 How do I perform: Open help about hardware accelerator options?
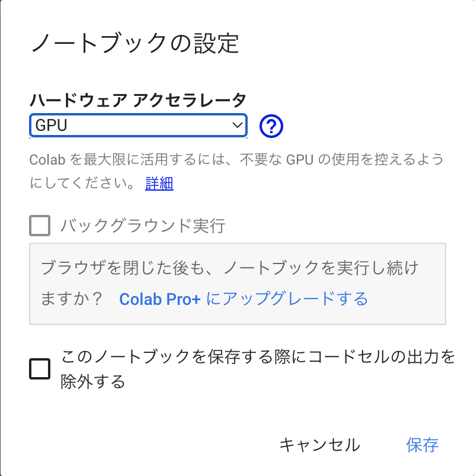(x=271, y=126)
